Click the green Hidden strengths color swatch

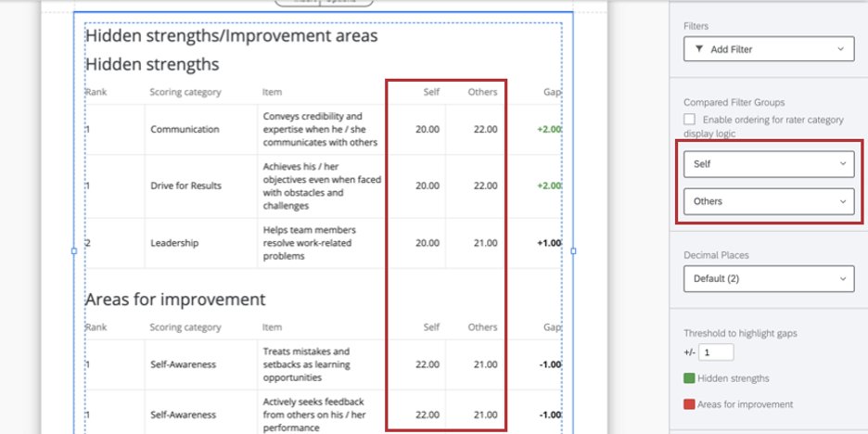pos(689,378)
